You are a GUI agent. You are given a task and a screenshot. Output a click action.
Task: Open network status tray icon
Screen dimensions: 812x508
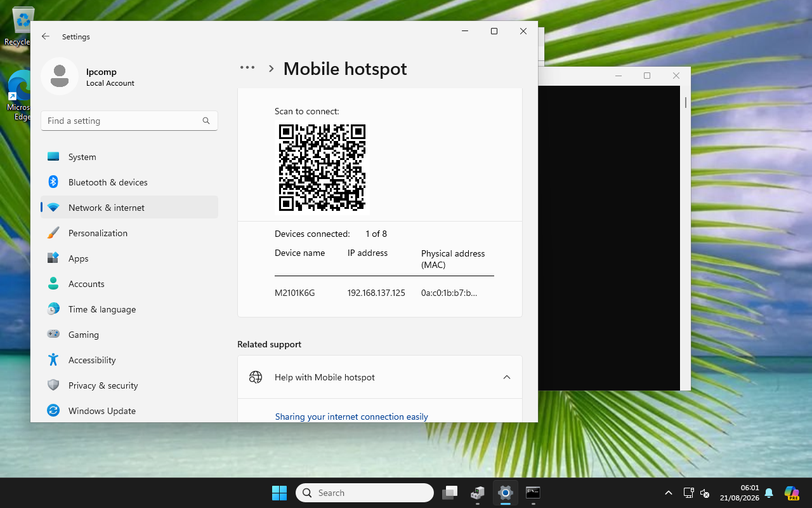point(688,493)
